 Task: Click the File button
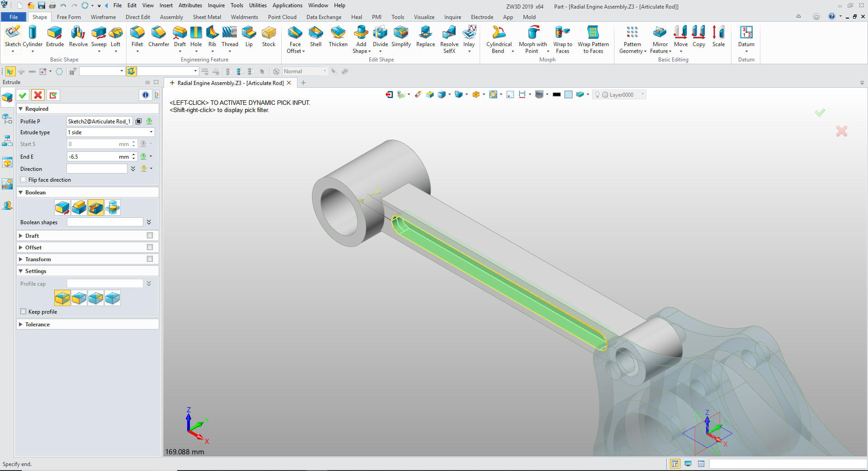[x=14, y=17]
